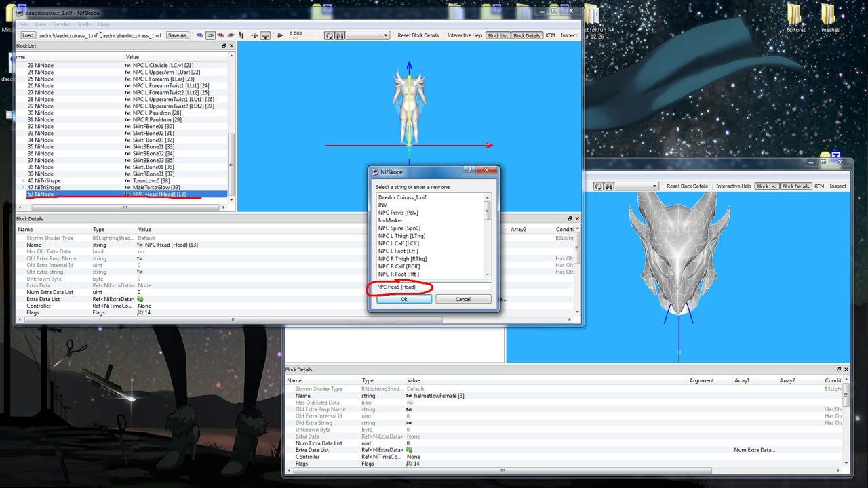Click Ok in the NifSkope dialog
Screen dimensions: 868x488
[x=404, y=299]
